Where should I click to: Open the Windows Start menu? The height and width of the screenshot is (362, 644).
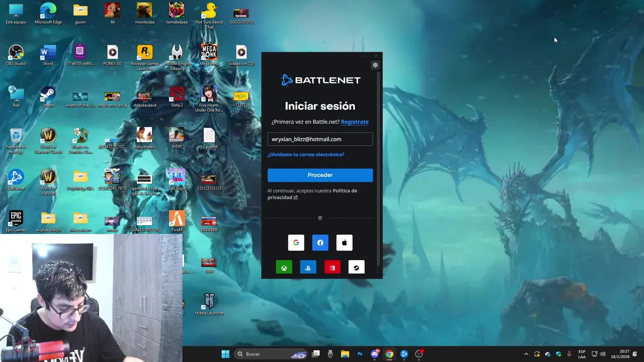click(x=225, y=354)
